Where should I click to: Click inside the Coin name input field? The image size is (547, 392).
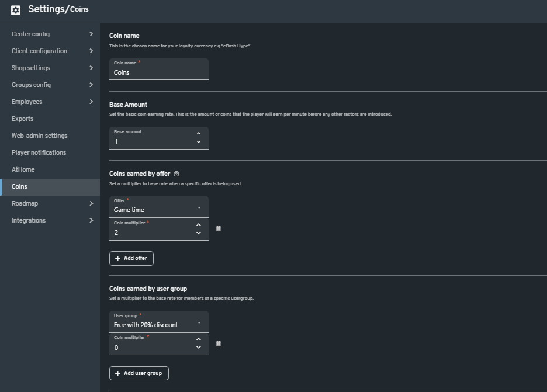point(158,71)
